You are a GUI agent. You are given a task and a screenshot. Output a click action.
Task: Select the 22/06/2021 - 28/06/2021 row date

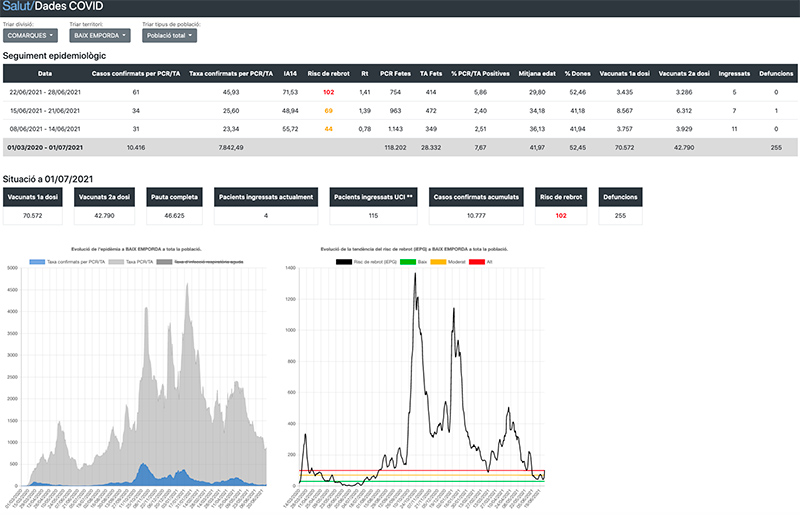click(45, 92)
